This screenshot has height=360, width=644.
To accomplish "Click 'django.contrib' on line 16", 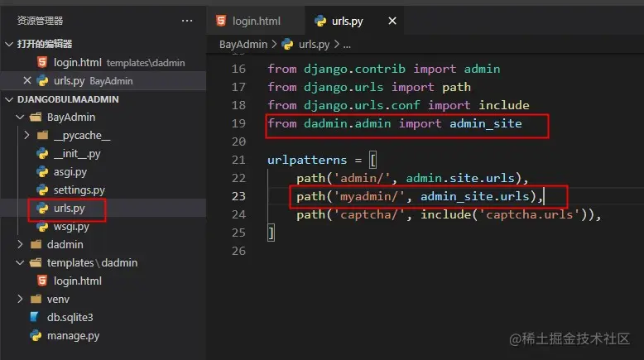I will click(354, 69).
